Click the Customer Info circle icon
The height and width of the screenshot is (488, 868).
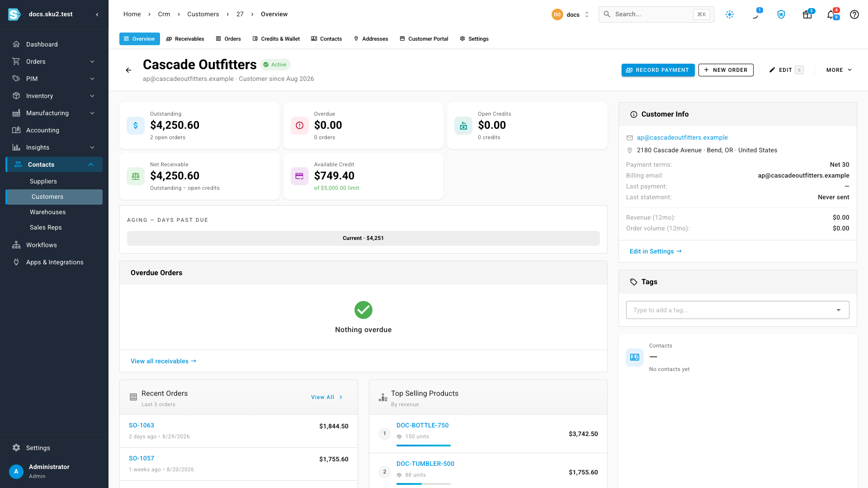[x=634, y=114]
